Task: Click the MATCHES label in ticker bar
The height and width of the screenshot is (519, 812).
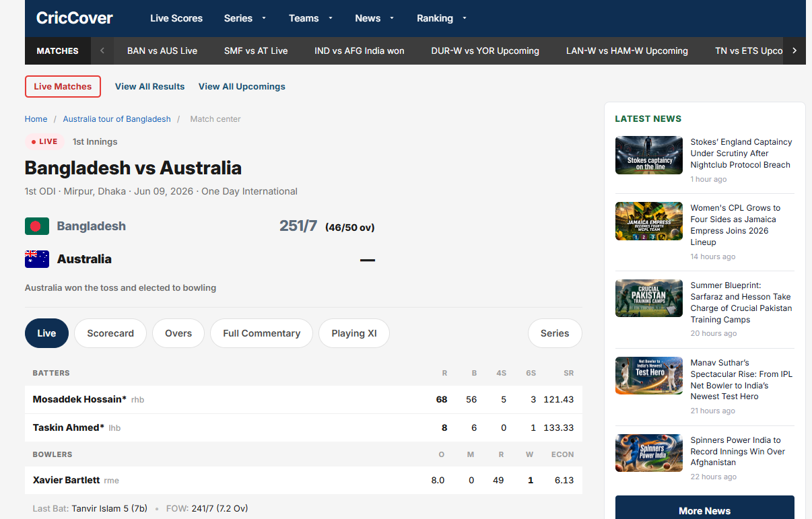Action: pos(57,50)
